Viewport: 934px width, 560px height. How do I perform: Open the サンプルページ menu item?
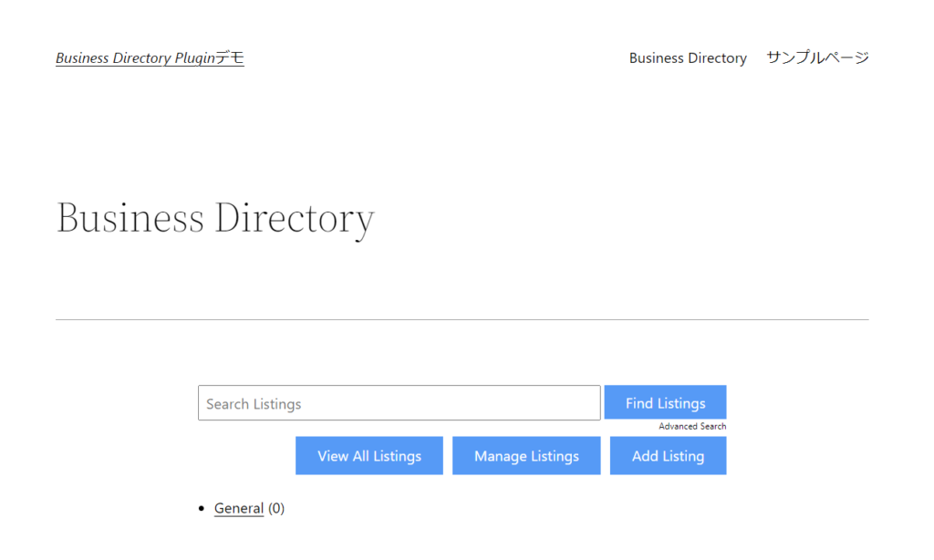coord(817,58)
